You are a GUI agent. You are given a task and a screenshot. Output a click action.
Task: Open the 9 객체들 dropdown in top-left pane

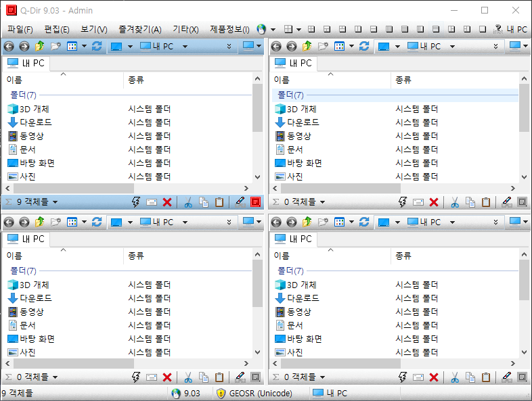point(55,202)
